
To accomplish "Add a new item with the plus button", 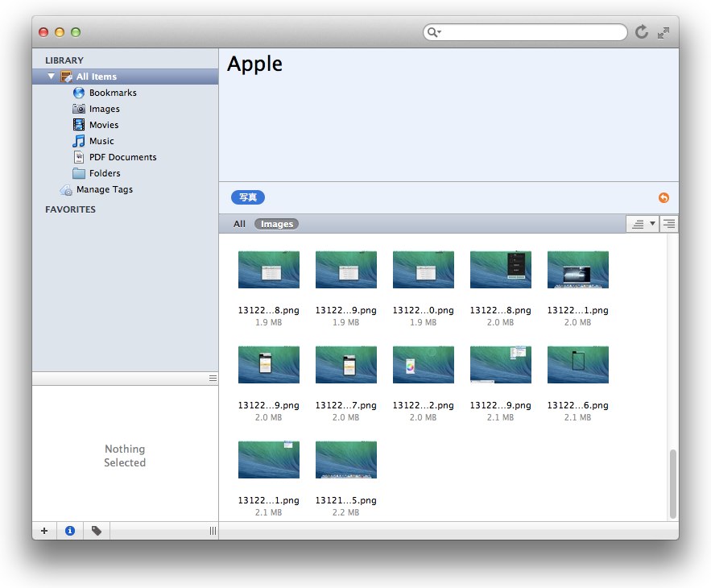I will point(44,530).
